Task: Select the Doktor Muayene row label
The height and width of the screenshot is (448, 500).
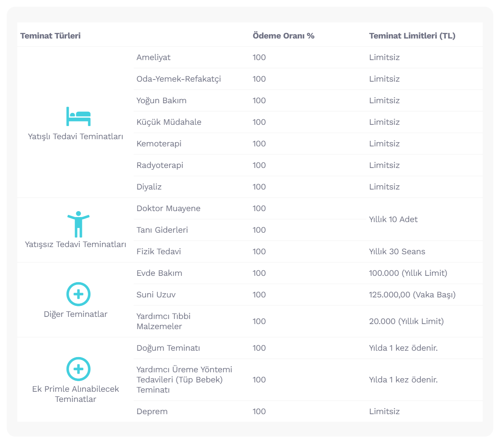Action: (168, 209)
